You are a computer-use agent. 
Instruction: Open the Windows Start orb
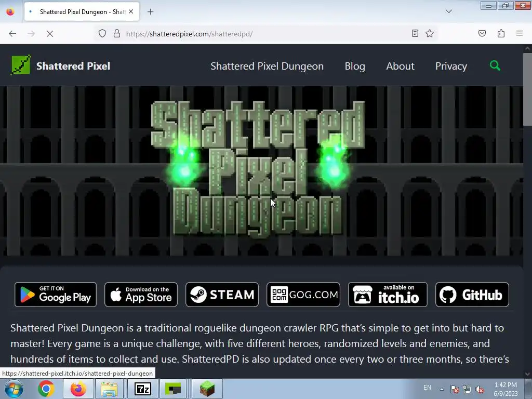[x=14, y=389]
